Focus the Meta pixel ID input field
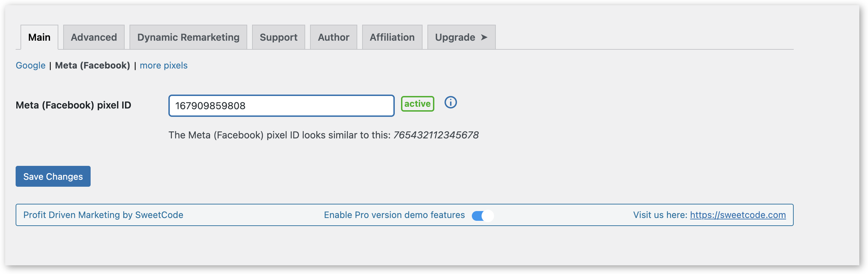Screen dimensions: 868x274 tap(281, 106)
